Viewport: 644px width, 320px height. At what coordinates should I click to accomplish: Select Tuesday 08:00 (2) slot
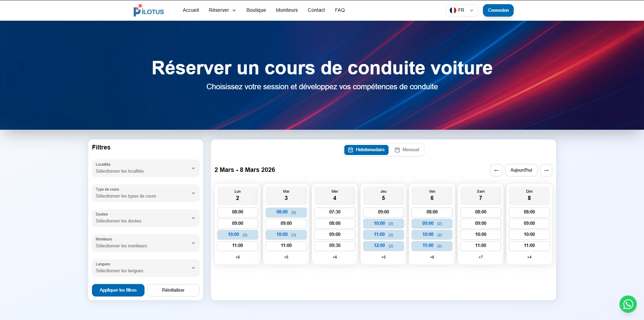pos(286,212)
